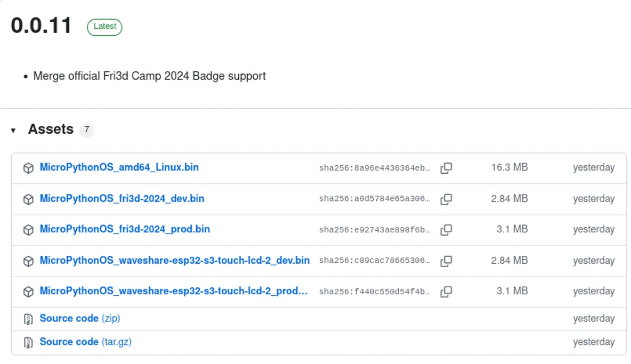The width and height of the screenshot is (631, 364).
Task: Copy SHA256 hash for amd64_Linux.bin
Action: coord(446,168)
